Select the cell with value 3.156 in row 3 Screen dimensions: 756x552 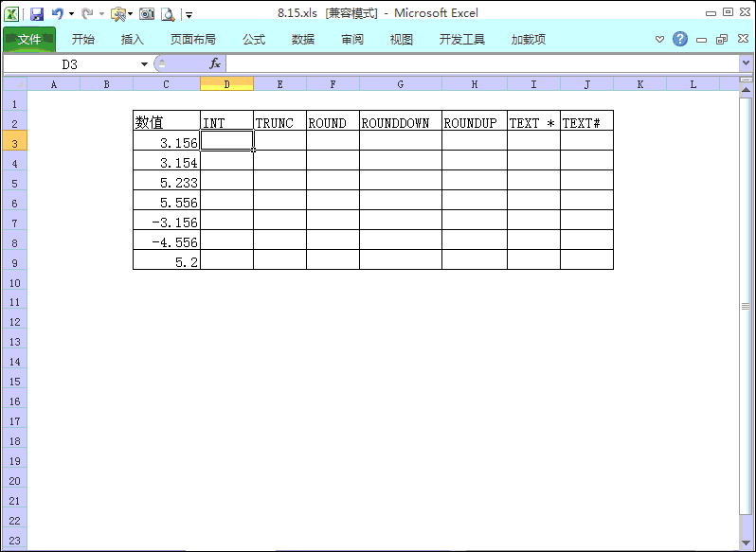pyautogui.click(x=167, y=140)
